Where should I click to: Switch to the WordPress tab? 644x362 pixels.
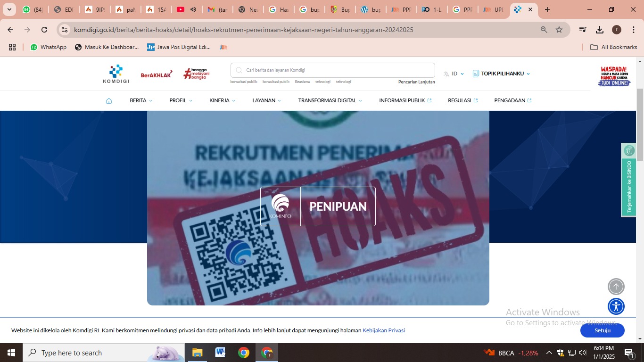[371, 9]
